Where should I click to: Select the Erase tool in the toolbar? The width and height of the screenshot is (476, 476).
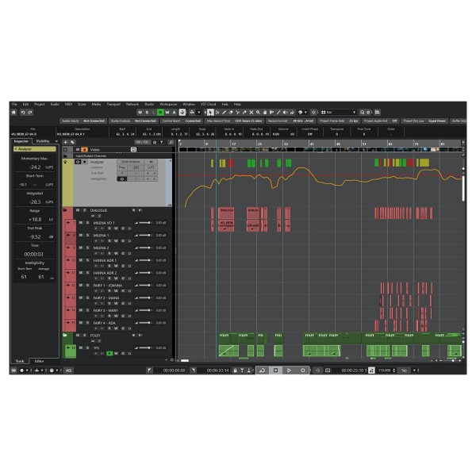[x=231, y=113]
